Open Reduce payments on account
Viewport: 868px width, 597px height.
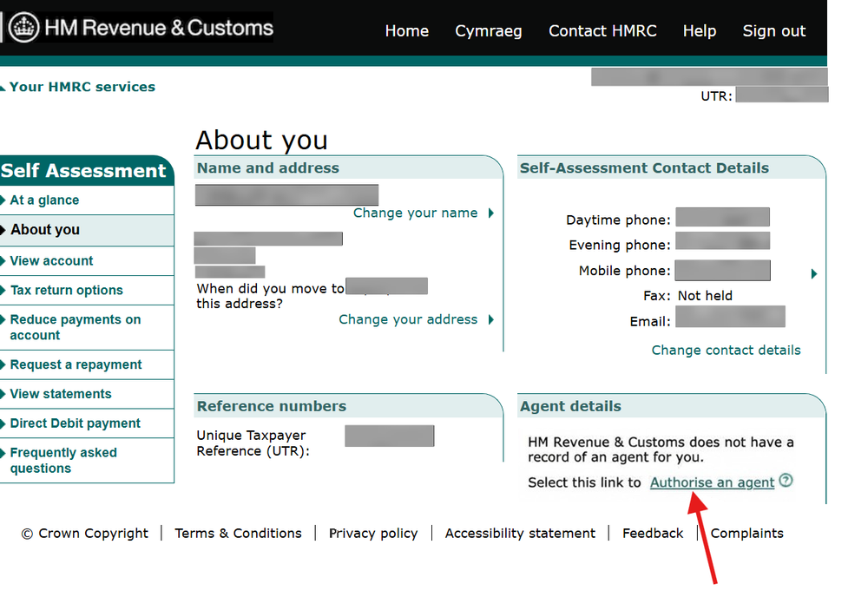(76, 327)
